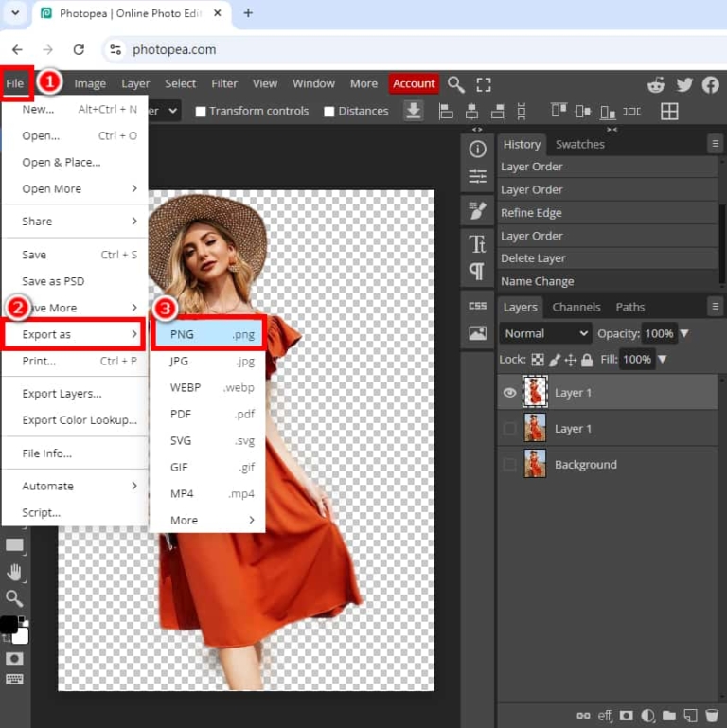The height and width of the screenshot is (728, 727).
Task: Toggle lock all padlock icon
Action: coord(587,360)
